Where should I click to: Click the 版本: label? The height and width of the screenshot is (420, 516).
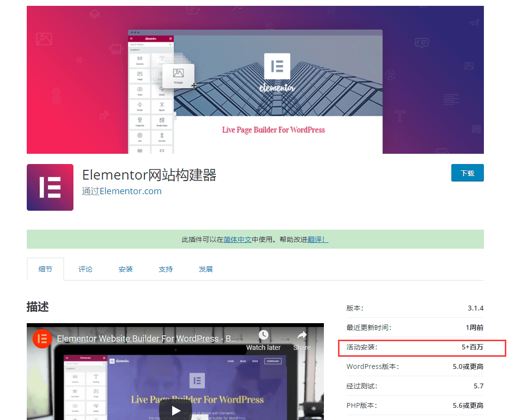pyautogui.click(x=355, y=309)
